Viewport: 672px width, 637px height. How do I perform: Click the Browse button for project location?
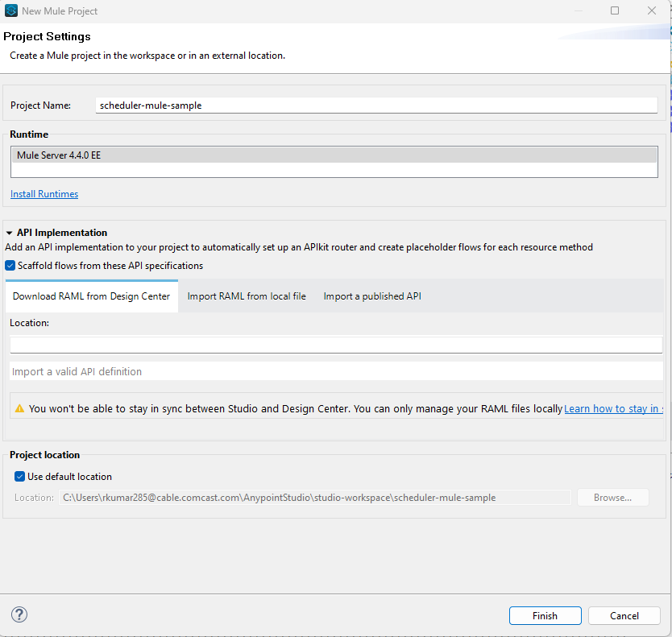click(612, 497)
